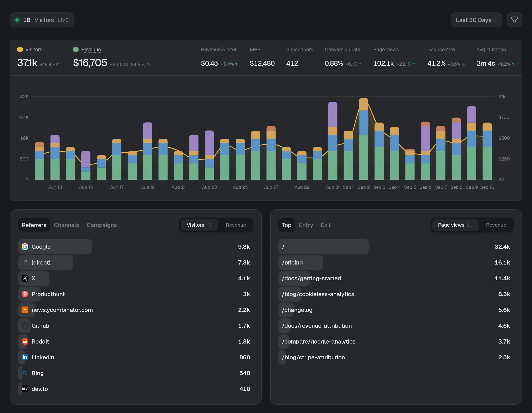This screenshot has height=413, width=532.
Task: Click the Sep 9 chart bar
Action: (x=472, y=143)
